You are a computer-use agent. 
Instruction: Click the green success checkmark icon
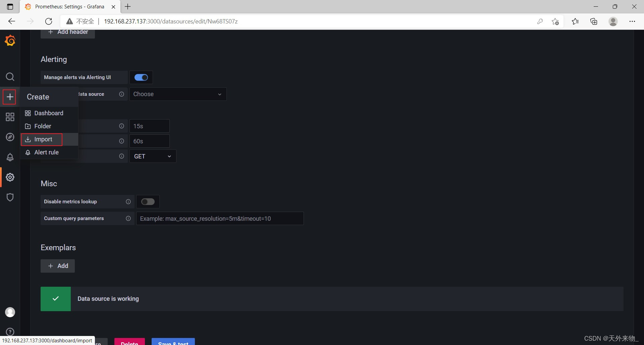(x=56, y=299)
